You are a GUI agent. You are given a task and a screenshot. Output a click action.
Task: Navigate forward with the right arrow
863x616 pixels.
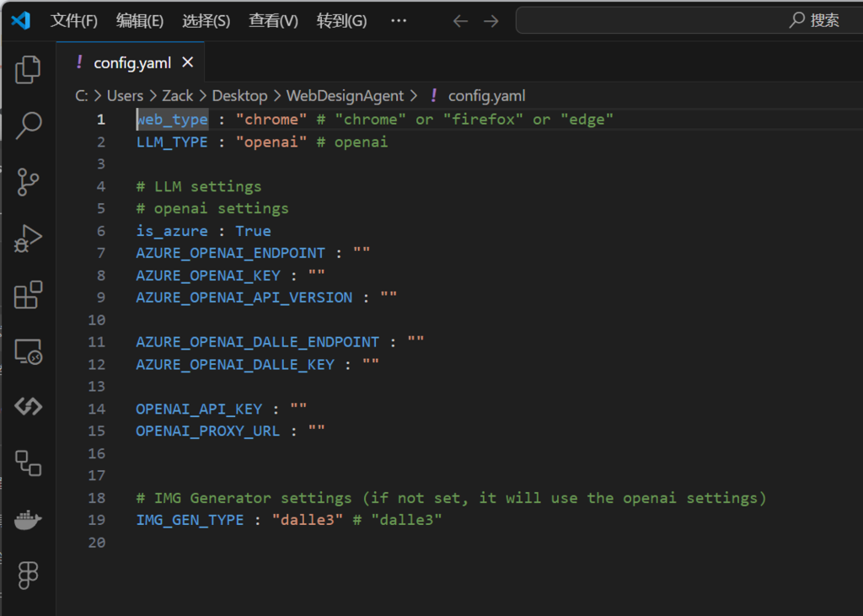click(490, 21)
